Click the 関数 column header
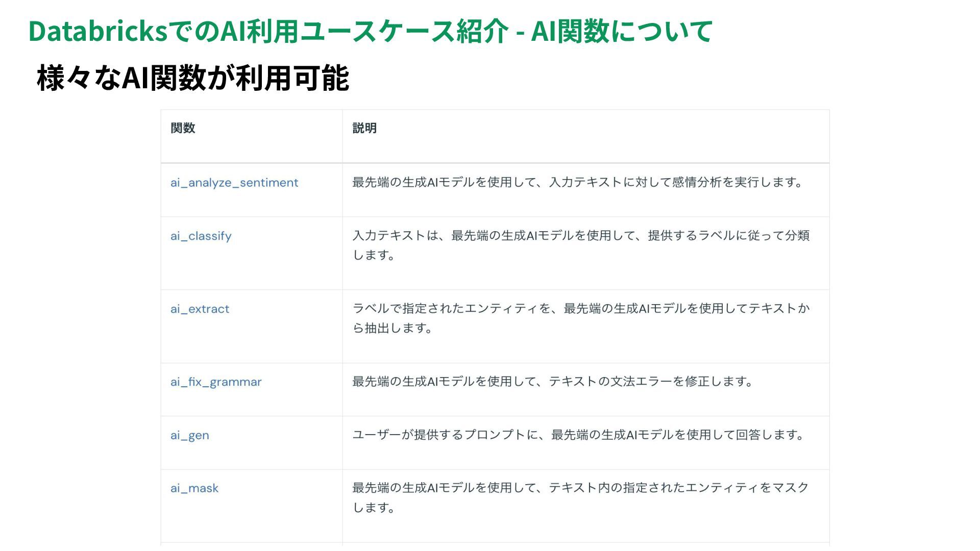 183,128
